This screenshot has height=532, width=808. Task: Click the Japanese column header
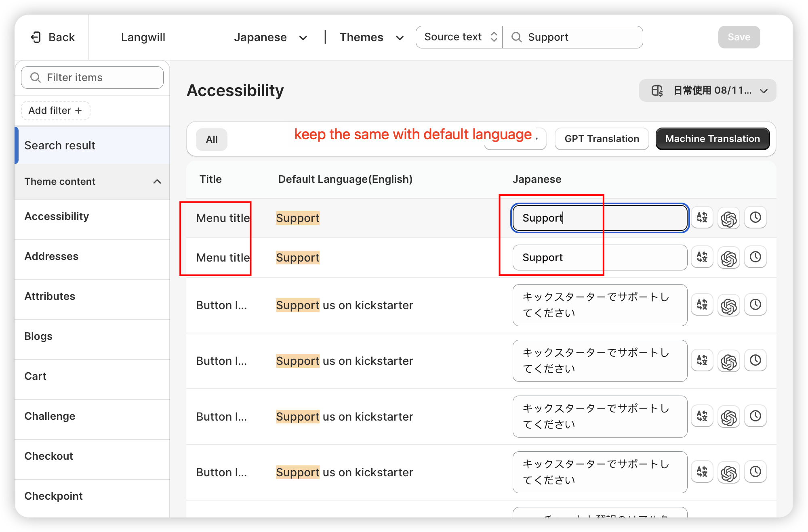point(537,179)
